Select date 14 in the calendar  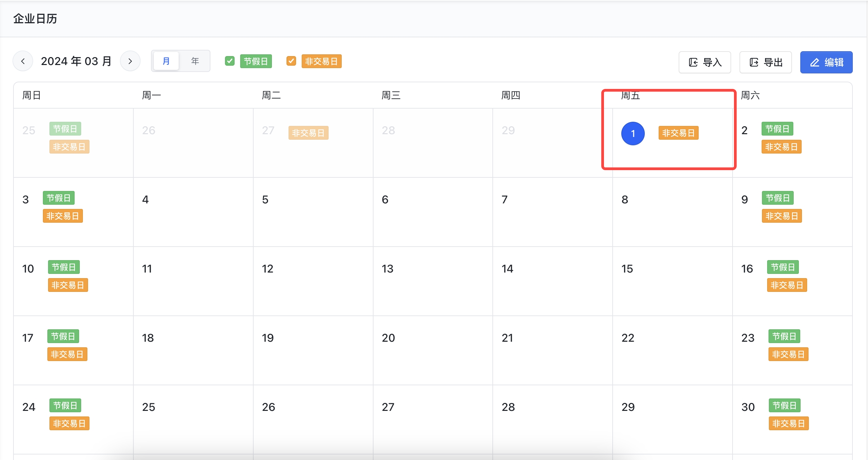(507, 269)
